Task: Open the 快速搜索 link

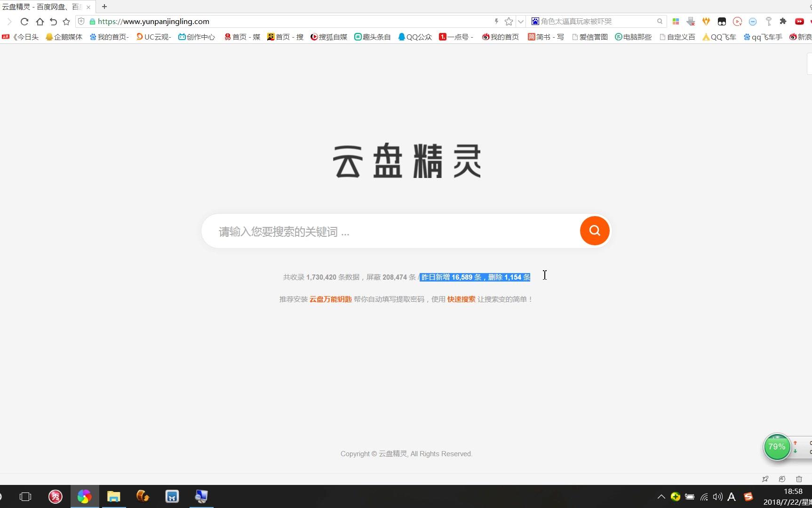Action: 461,299
